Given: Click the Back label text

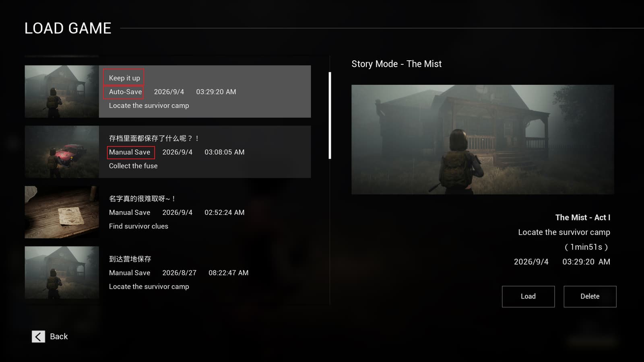Looking at the screenshot, I should [59, 337].
